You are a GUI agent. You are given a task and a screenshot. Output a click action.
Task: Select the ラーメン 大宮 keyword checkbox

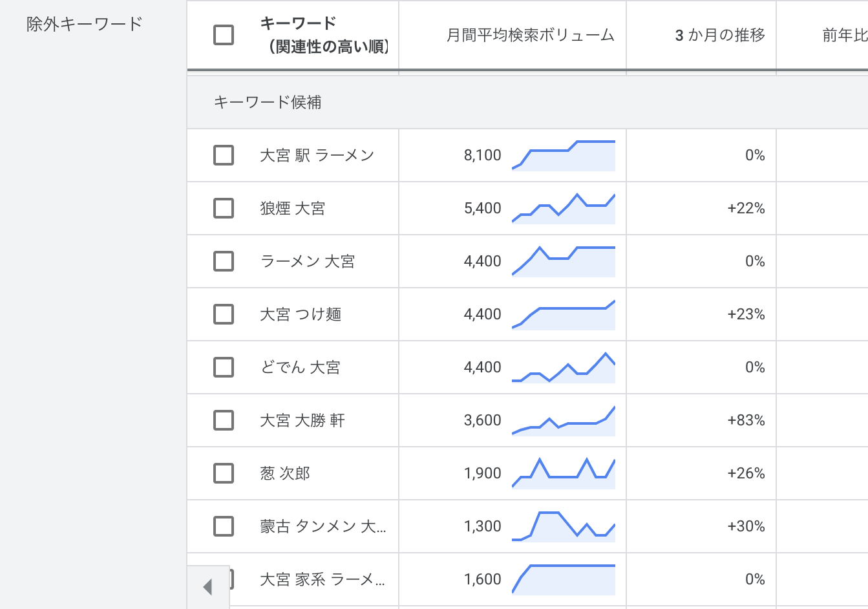[224, 261]
